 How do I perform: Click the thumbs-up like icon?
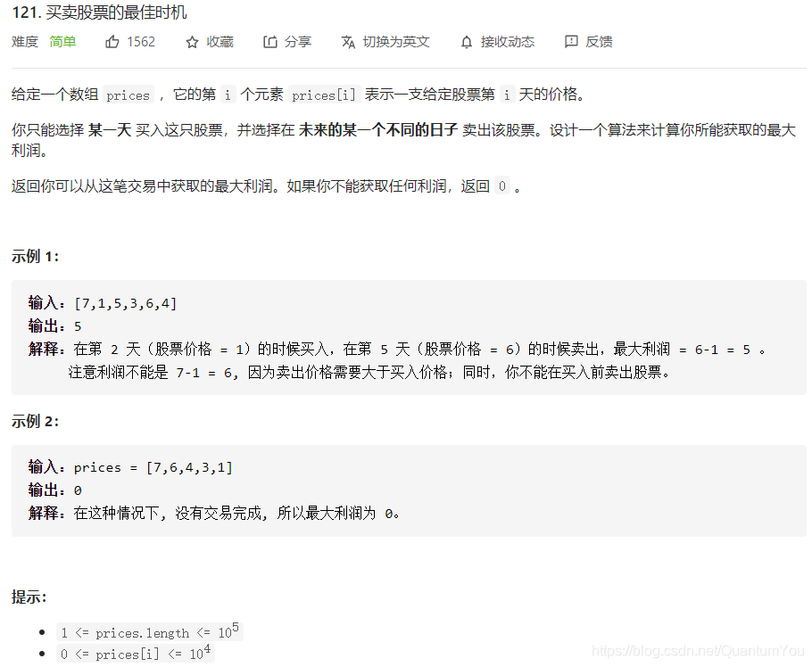(x=112, y=41)
